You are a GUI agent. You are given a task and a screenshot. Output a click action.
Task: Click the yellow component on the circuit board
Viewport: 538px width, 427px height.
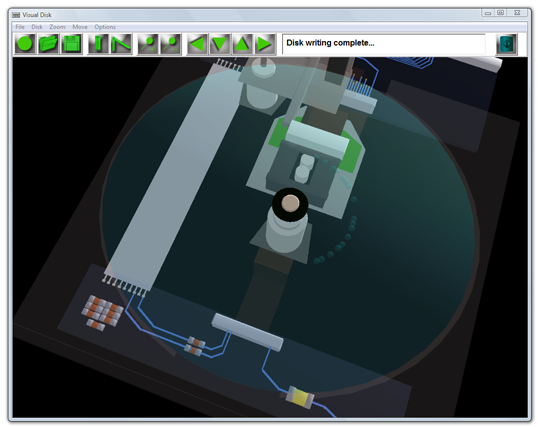(x=300, y=397)
